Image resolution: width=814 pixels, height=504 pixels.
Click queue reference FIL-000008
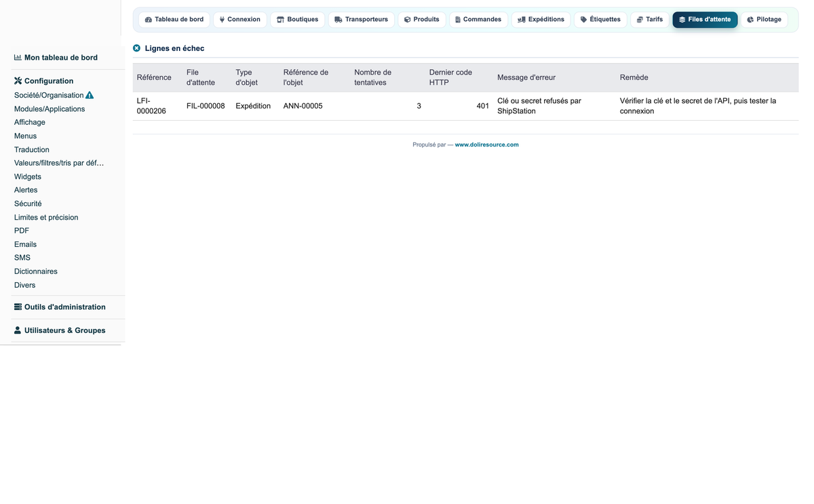[206, 106]
